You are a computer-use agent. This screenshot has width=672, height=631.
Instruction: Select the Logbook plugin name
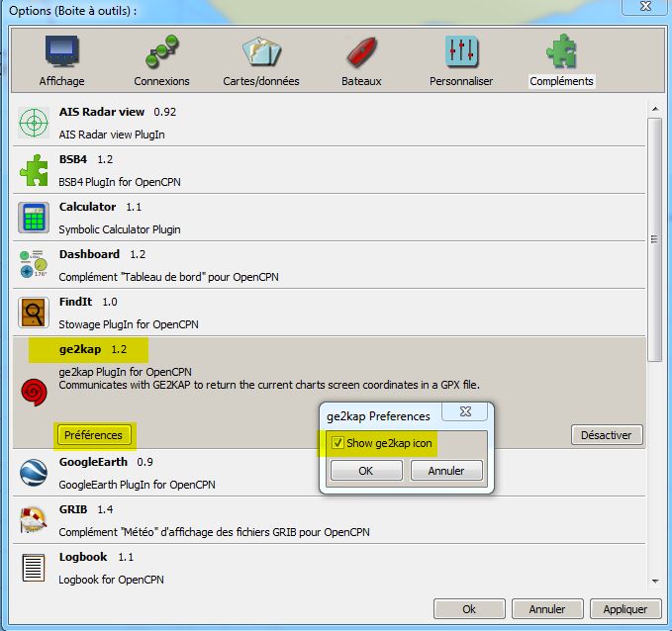pos(83,557)
